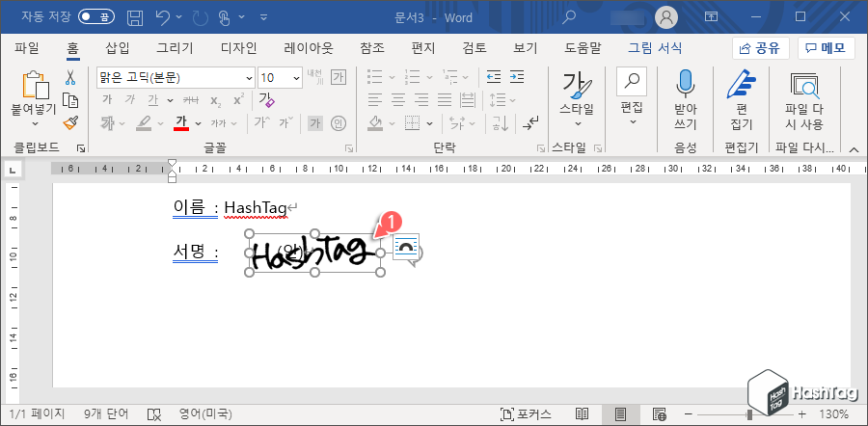Cut selection with the scissors icon
The image size is (868, 426).
[x=69, y=77]
